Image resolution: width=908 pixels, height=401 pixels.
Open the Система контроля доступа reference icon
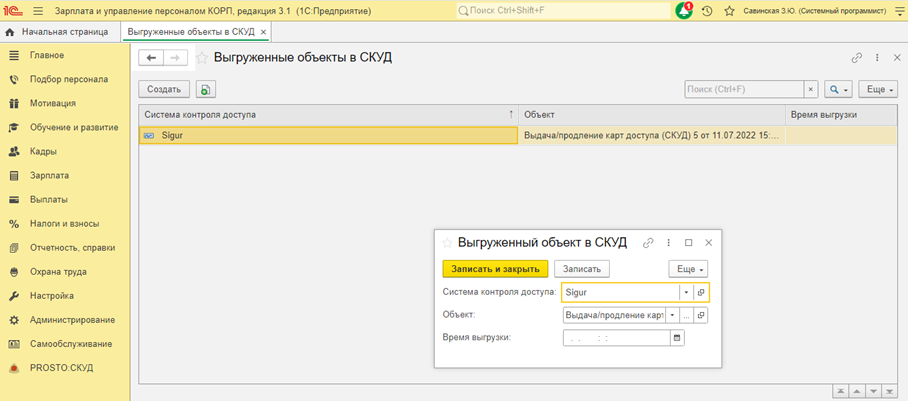(701, 292)
